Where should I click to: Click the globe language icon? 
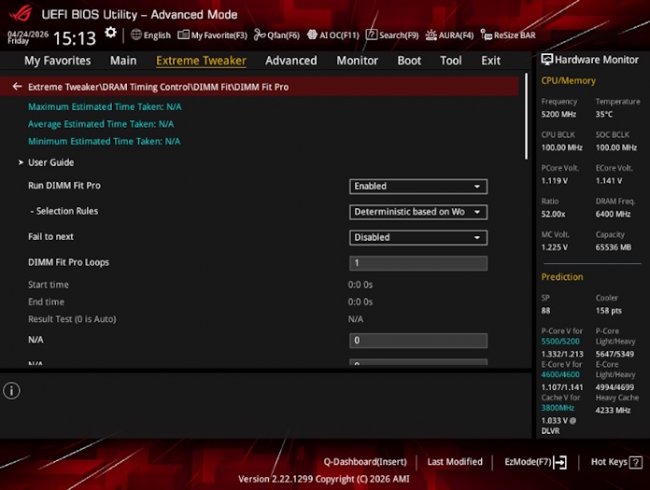tap(136, 35)
